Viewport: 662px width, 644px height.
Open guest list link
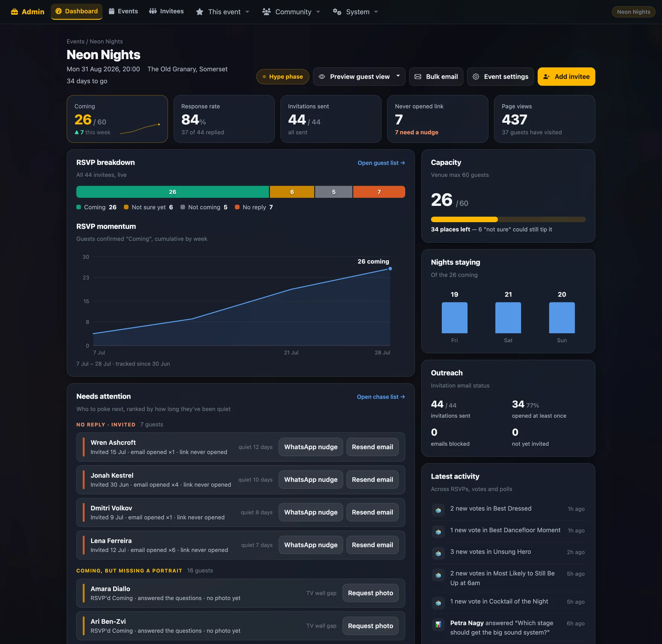(381, 163)
